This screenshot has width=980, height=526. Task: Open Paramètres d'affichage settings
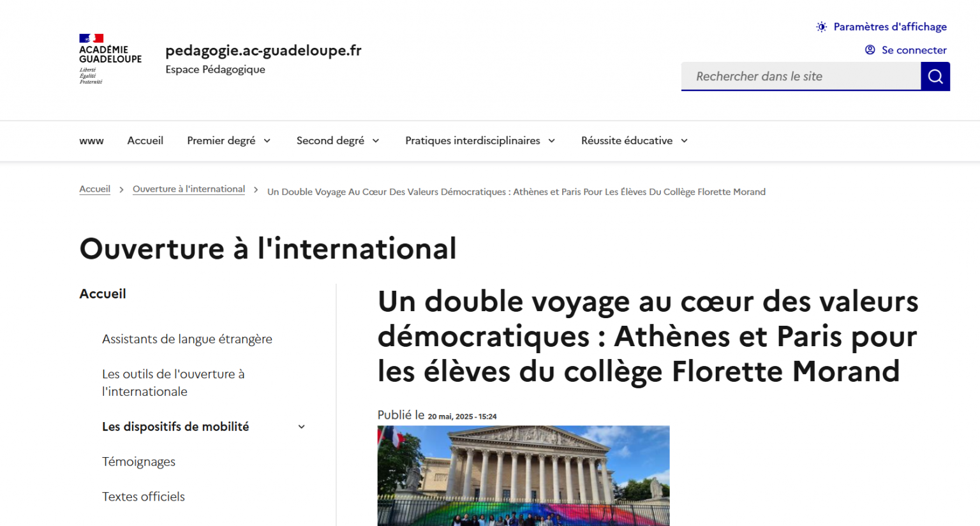click(x=889, y=27)
